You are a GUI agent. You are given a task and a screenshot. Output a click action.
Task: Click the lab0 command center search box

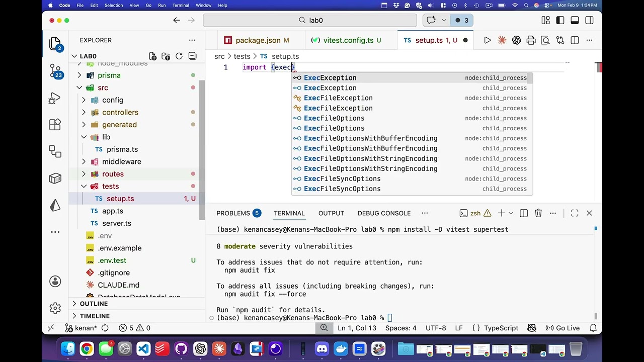point(310,20)
